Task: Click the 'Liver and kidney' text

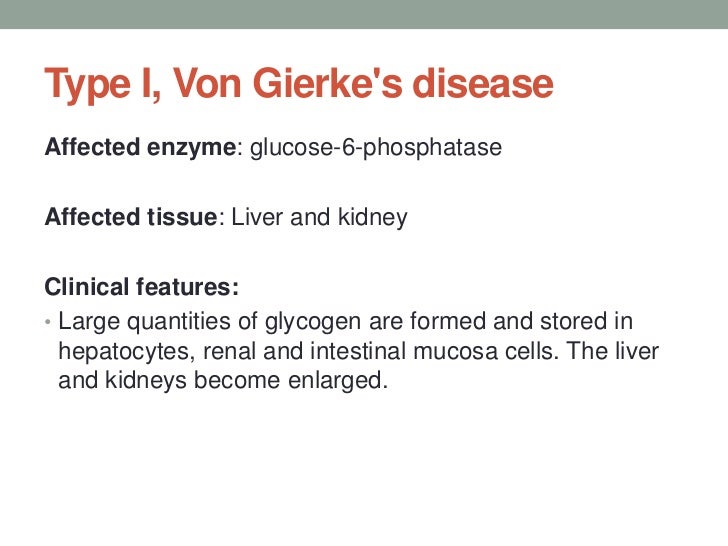Action: click(319, 218)
